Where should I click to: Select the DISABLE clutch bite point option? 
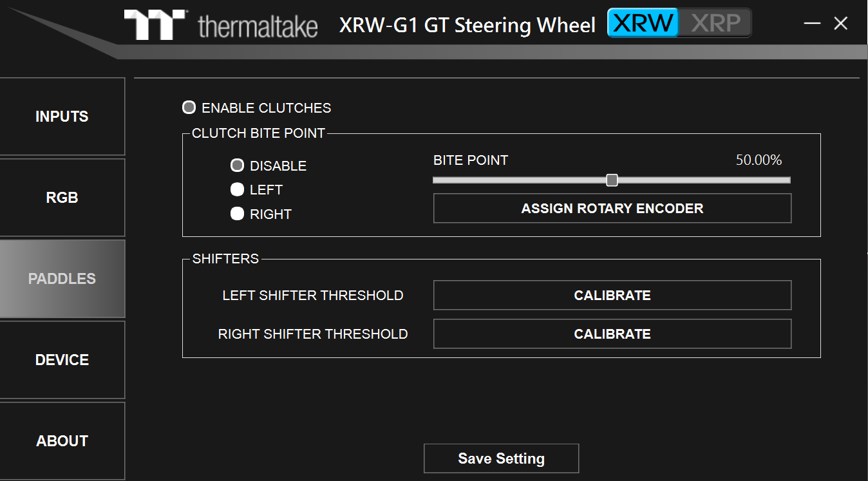pos(237,165)
